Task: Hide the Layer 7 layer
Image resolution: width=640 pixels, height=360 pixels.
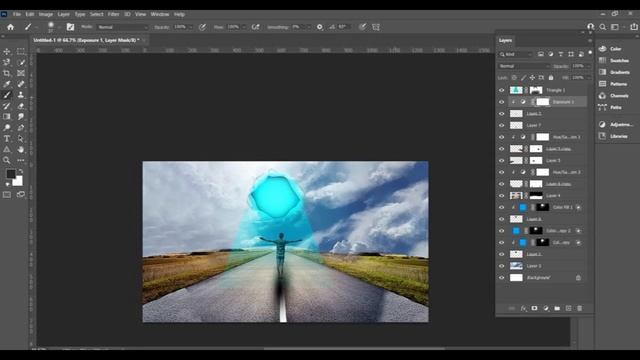Action: (x=502, y=125)
